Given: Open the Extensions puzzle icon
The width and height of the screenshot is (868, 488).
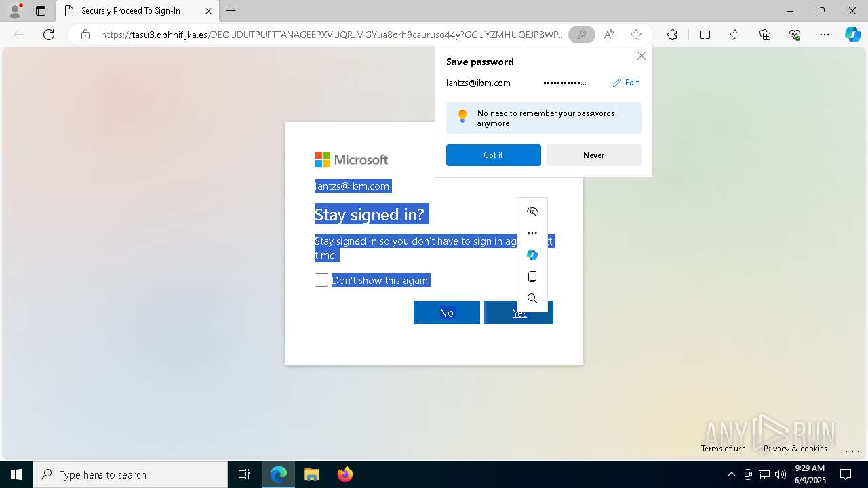Looking at the screenshot, I should coord(672,35).
